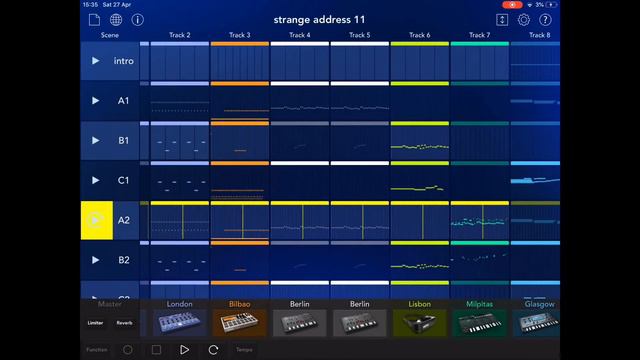Tap the song title strange address 11

click(x=319, y=20)
